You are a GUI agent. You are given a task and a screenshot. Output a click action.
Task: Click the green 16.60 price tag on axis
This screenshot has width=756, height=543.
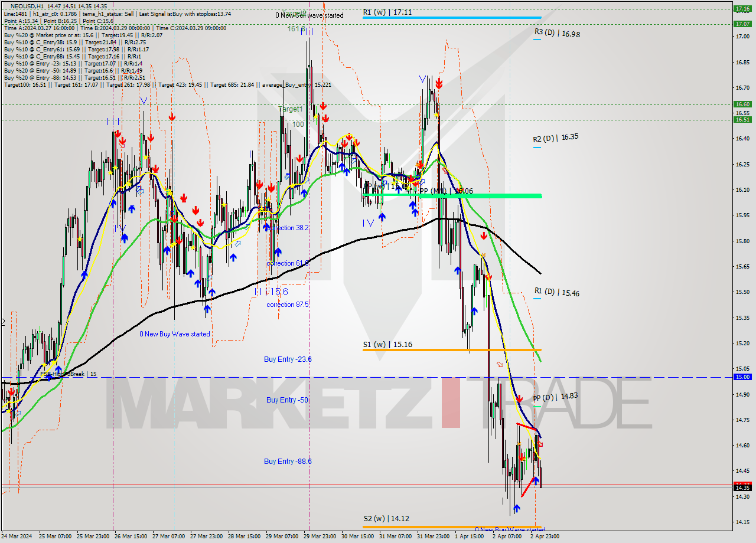coord(742,104)
